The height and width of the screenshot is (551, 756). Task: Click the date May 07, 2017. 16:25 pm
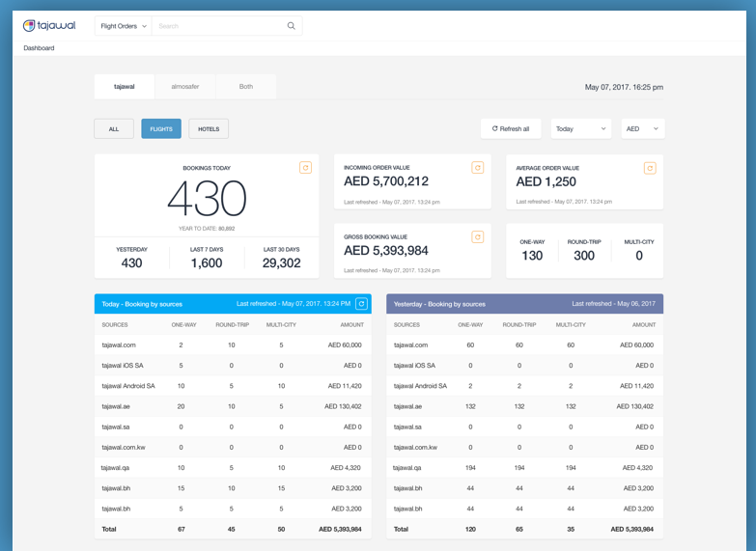coord(624,87)
